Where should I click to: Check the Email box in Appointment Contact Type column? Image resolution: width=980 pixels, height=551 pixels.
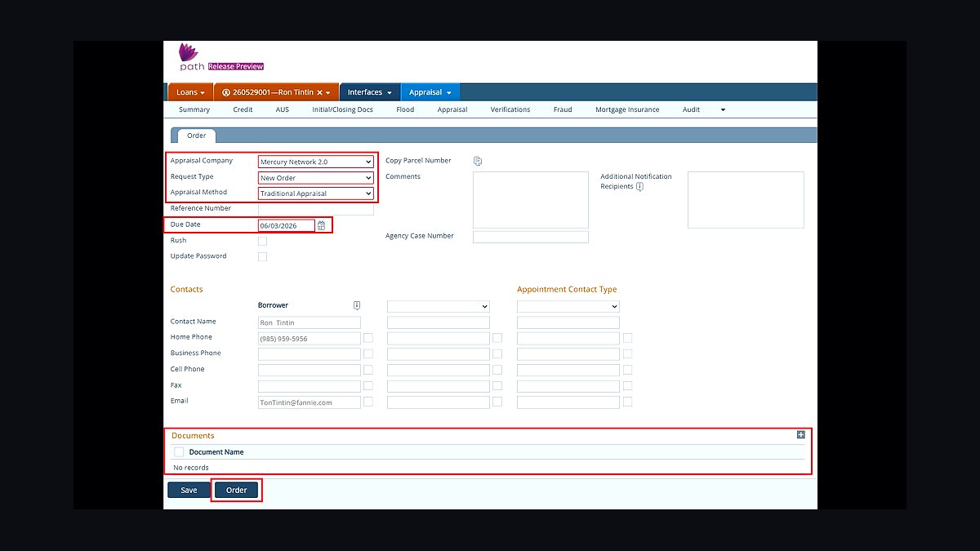(627, 402)
